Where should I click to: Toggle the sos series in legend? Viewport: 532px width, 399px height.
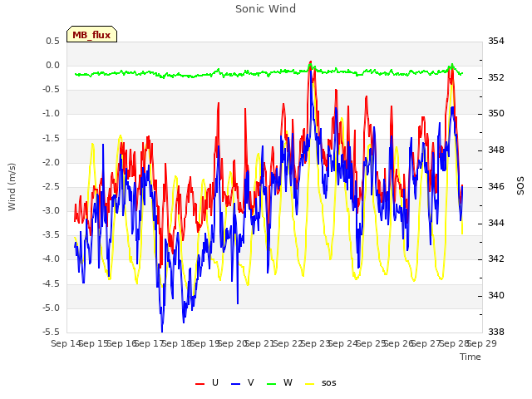321,383
